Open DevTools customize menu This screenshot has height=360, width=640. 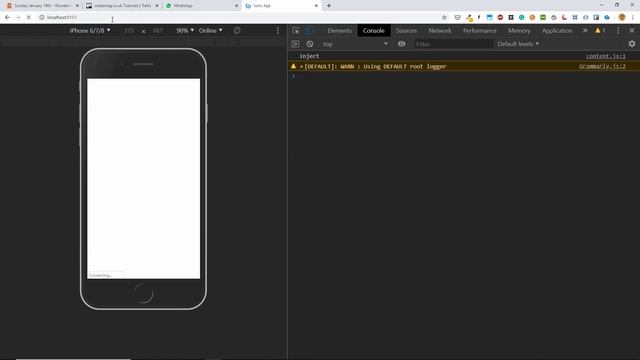(618, 31)
